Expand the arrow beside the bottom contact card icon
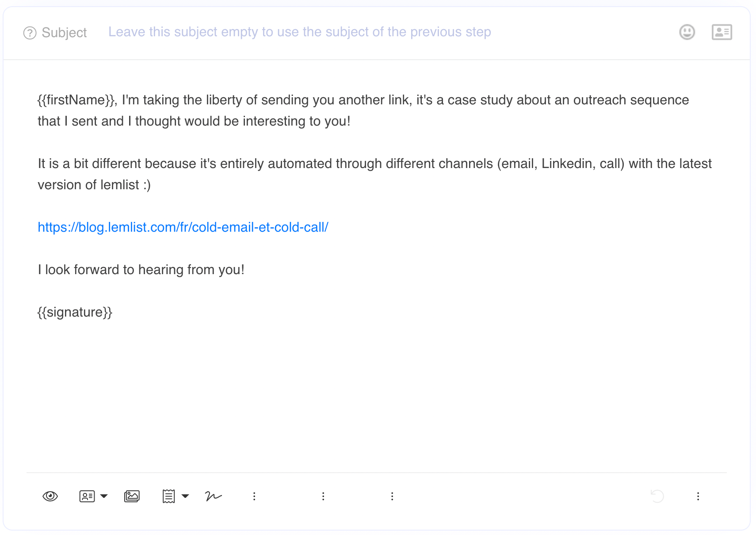This screenshot has width=756, height=535. 104,496
